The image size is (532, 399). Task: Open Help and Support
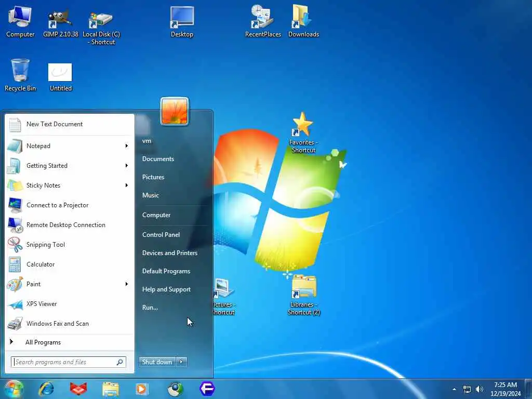(166, 289)
